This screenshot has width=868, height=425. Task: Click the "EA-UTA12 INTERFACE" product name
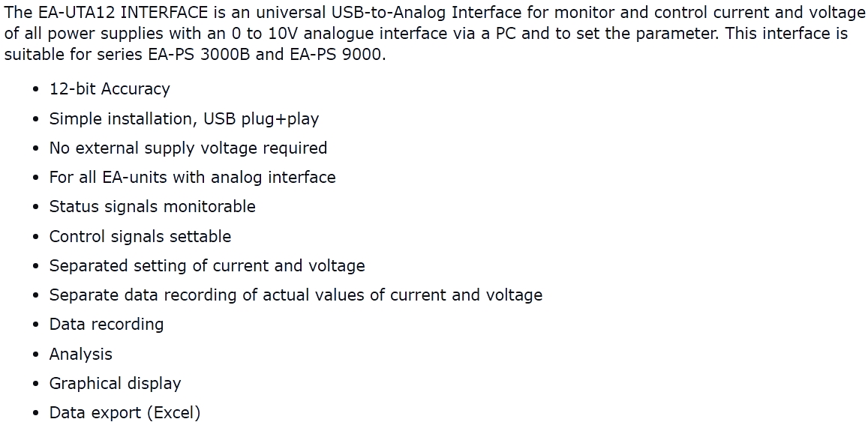(119, 13)
